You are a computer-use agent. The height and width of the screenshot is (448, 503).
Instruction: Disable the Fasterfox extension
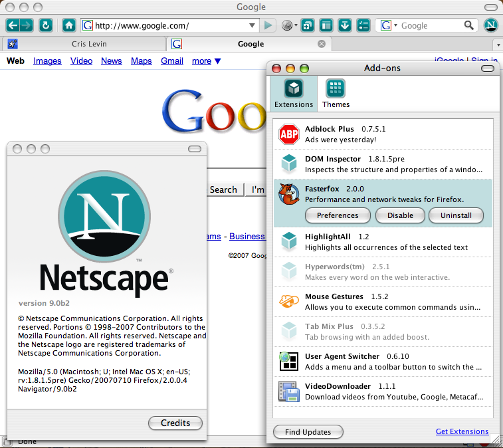click(x=400, y=215)
